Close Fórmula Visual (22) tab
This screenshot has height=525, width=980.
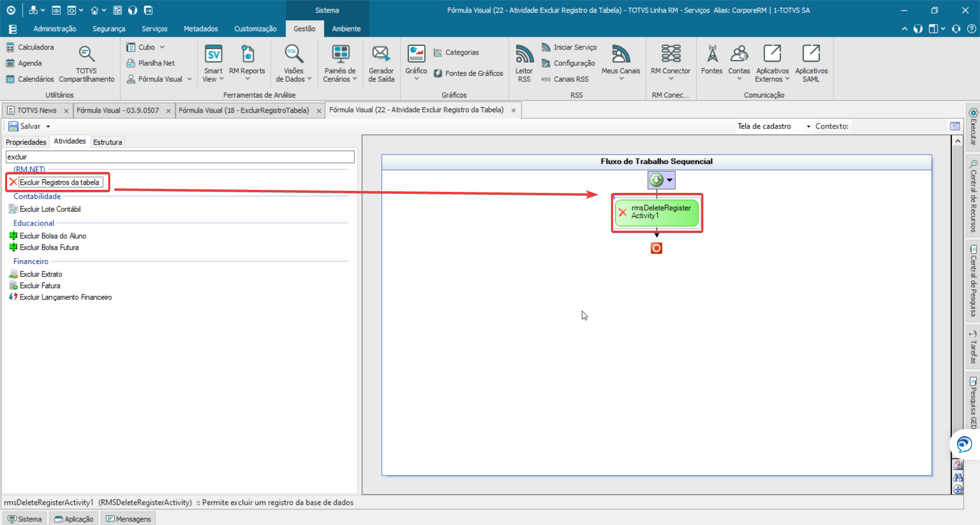click(x=513, y=110)
